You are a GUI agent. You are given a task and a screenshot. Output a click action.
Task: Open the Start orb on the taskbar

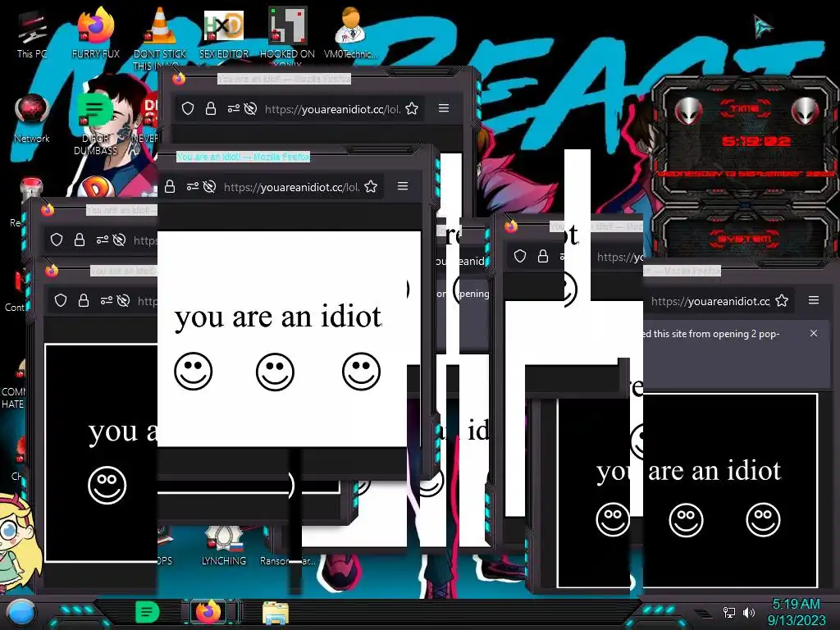coord(21,612)
